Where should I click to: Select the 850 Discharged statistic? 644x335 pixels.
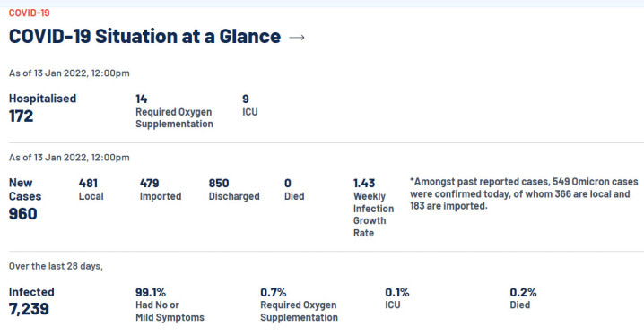coord(234,189)
